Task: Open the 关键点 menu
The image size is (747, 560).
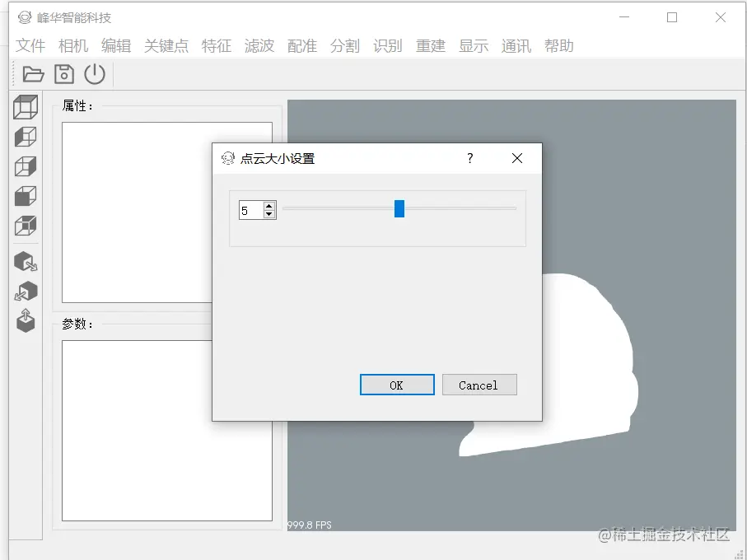Action: click(166, 46)
